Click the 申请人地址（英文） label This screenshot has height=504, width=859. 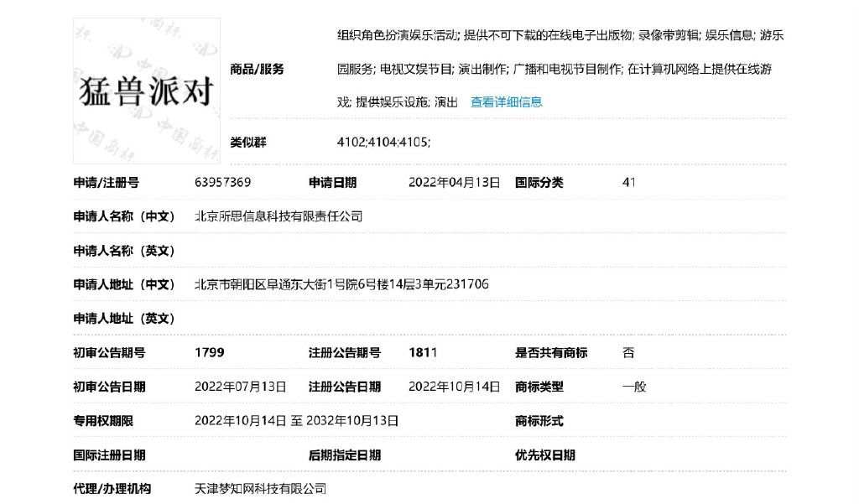[124, 319]
